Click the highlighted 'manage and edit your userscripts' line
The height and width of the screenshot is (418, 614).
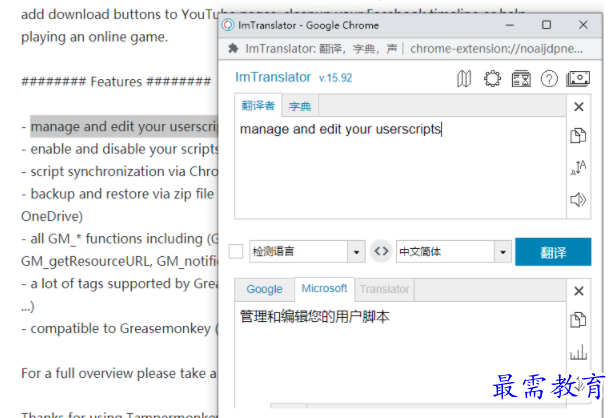(x=124, y=127)
